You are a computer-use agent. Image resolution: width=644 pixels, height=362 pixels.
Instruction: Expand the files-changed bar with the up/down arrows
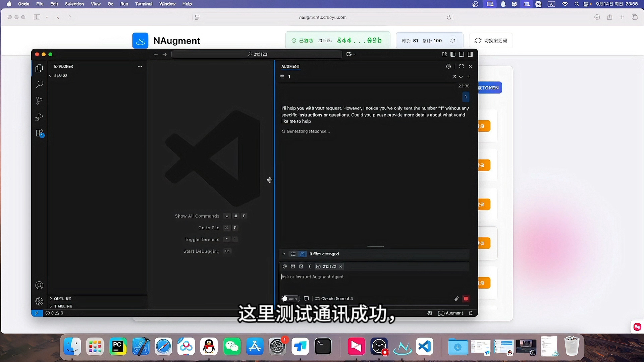tap(284, 254)
